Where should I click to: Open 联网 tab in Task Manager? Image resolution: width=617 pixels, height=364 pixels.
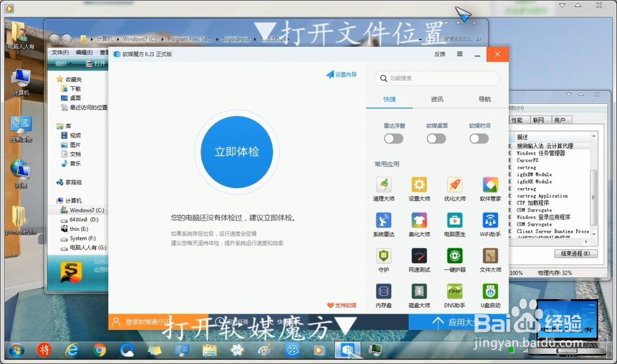click(x=538, y=120)
